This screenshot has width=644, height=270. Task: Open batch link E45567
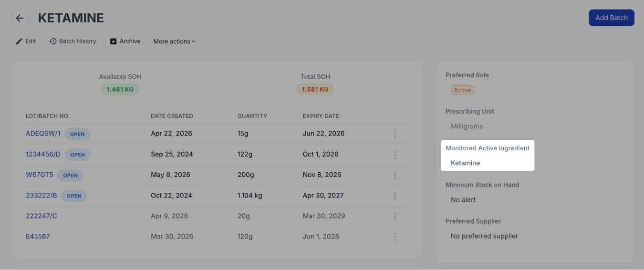pyautogui.click(x=38, y=236)
